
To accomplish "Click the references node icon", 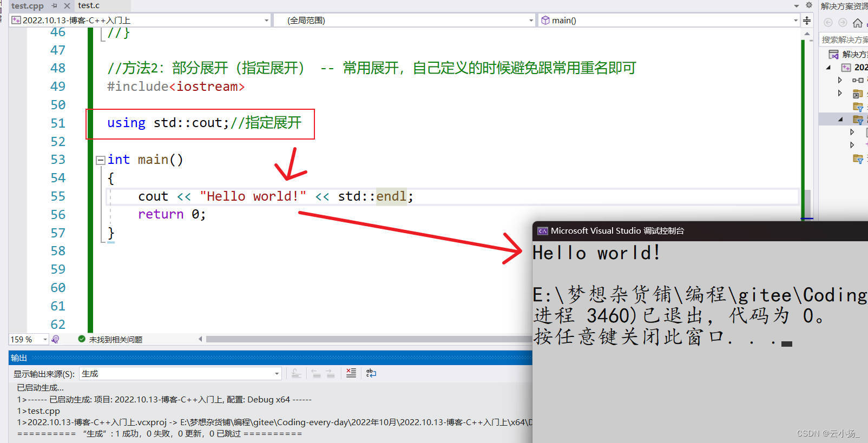I will tap(858, 80).
